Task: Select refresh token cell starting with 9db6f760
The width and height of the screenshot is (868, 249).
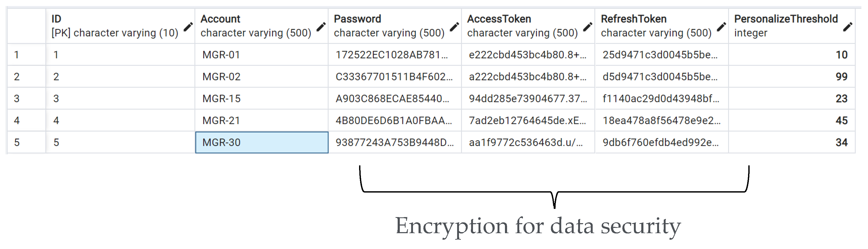Action: [661, 142]
